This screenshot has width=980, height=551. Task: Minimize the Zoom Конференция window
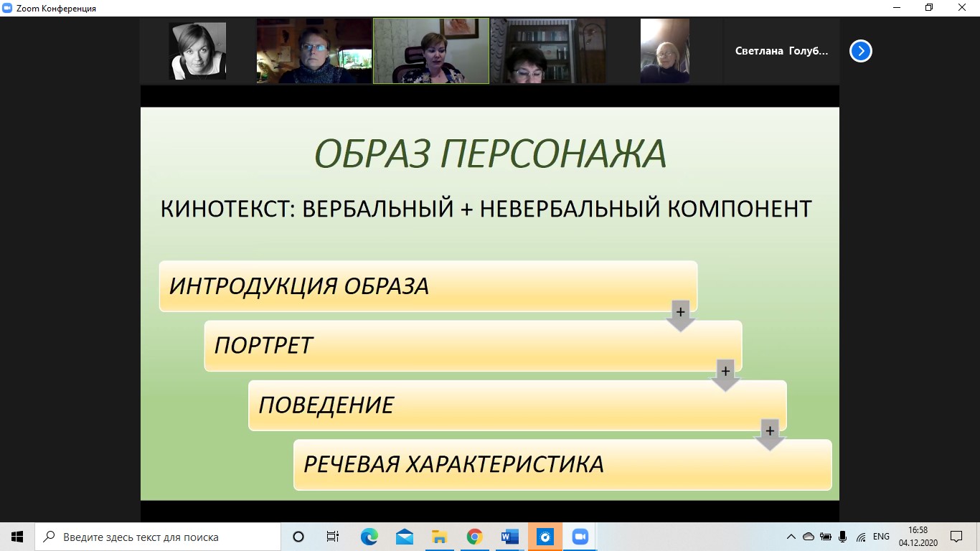coord(896,8)
